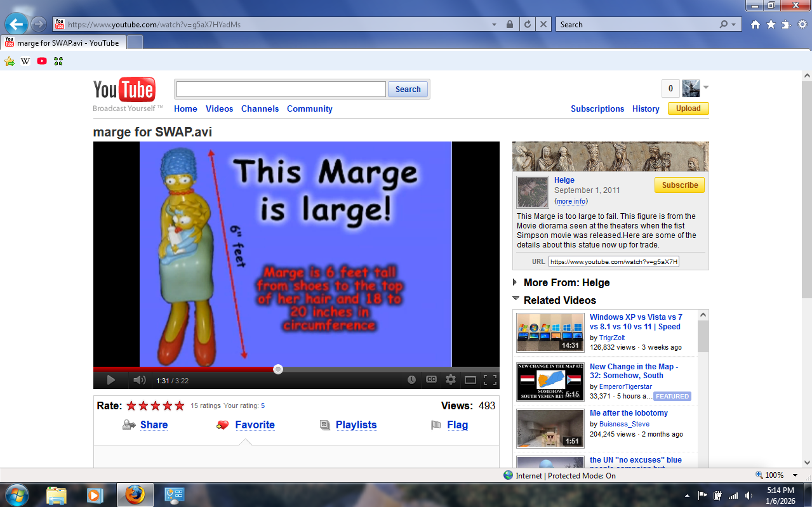Mute the video volume speaker
812x507 pixels.
point(140,380)
